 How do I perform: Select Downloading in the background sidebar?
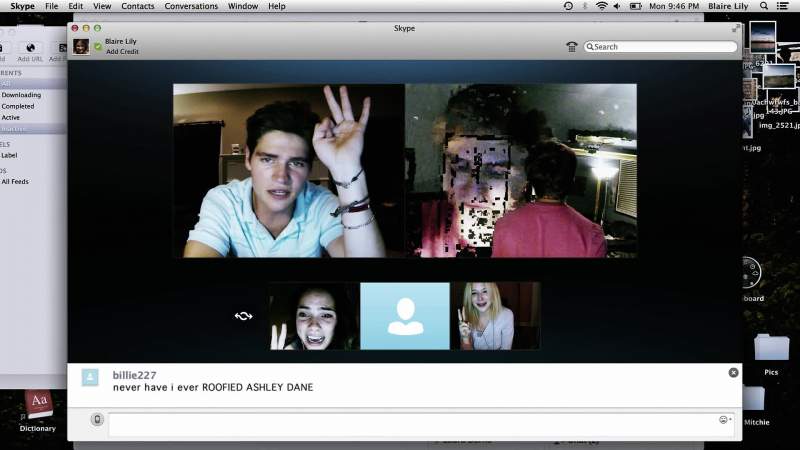coord(21,95)
